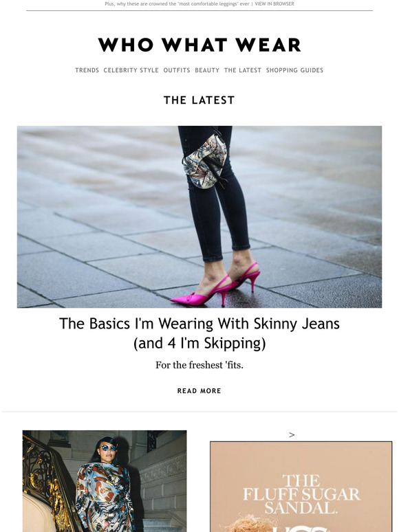Image resolution: width=399 pixels, height=532 pixels.
Task: Click the READ MORE button
Action: (199, 391)
